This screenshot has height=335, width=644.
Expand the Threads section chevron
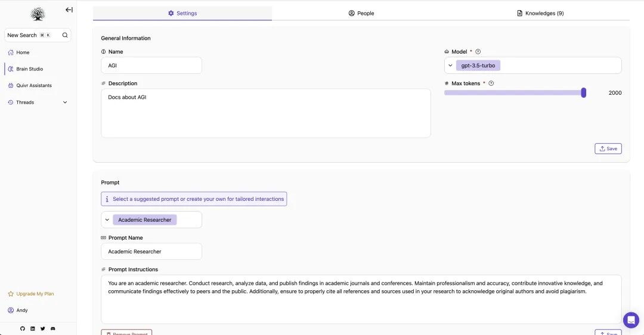(65, 102)
